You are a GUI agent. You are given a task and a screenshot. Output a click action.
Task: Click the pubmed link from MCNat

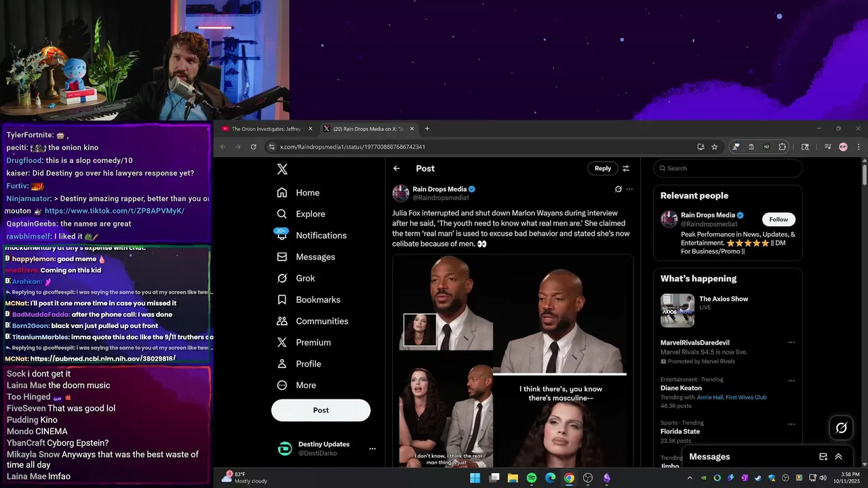pos(103,359)
